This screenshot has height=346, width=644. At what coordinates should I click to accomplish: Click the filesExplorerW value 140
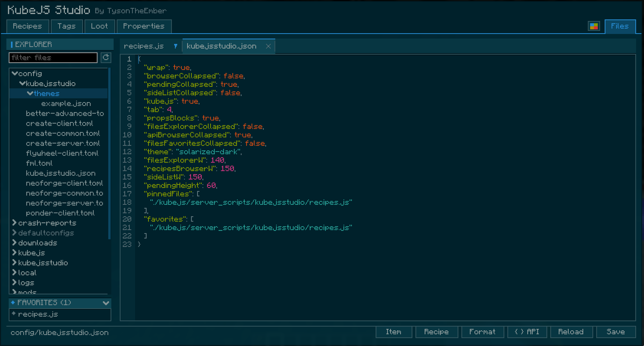(x=217, y=160)
